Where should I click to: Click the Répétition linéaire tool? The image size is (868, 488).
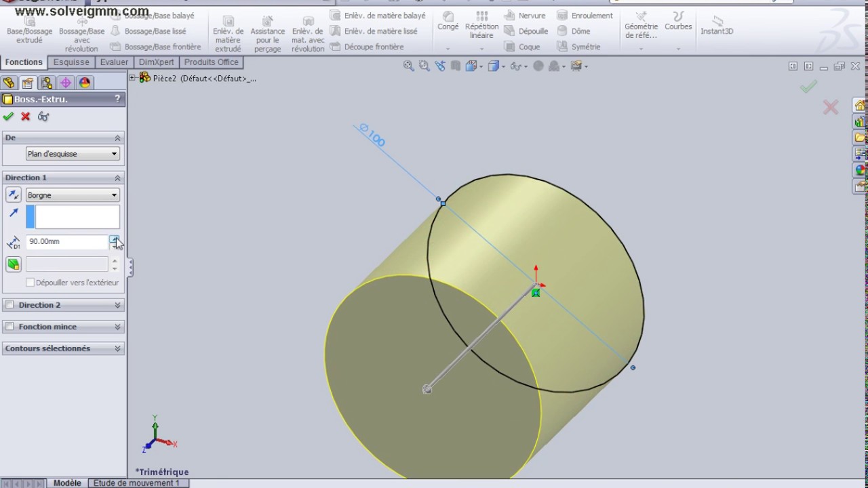pos(481,26)
